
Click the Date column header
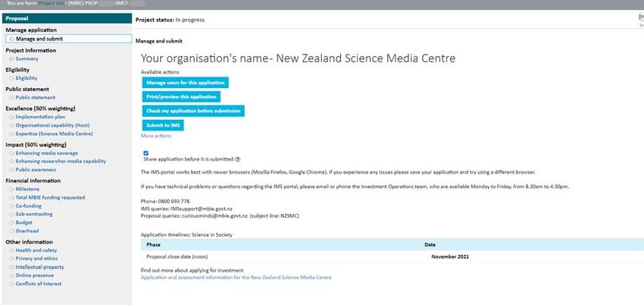coord(430,244)
